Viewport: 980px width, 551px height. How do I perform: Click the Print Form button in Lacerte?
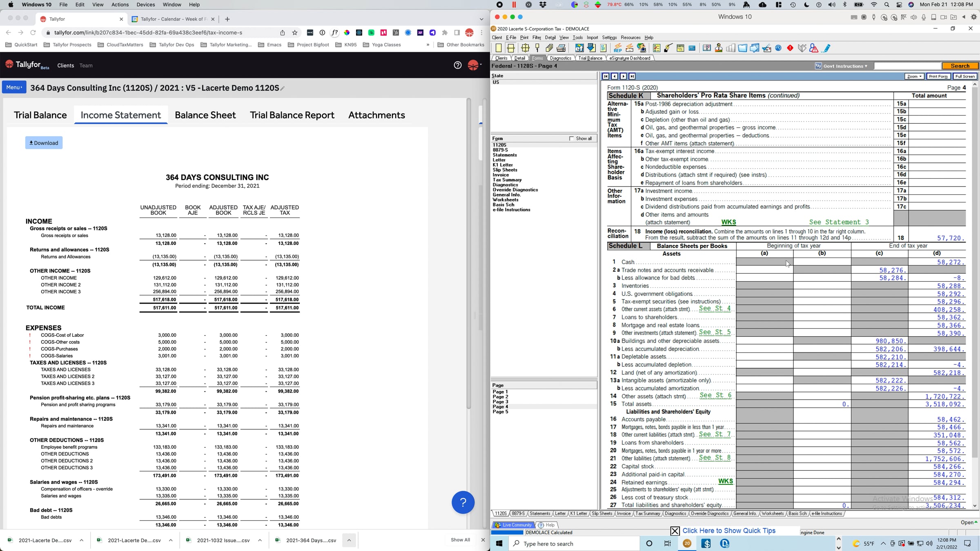point(938,76)
